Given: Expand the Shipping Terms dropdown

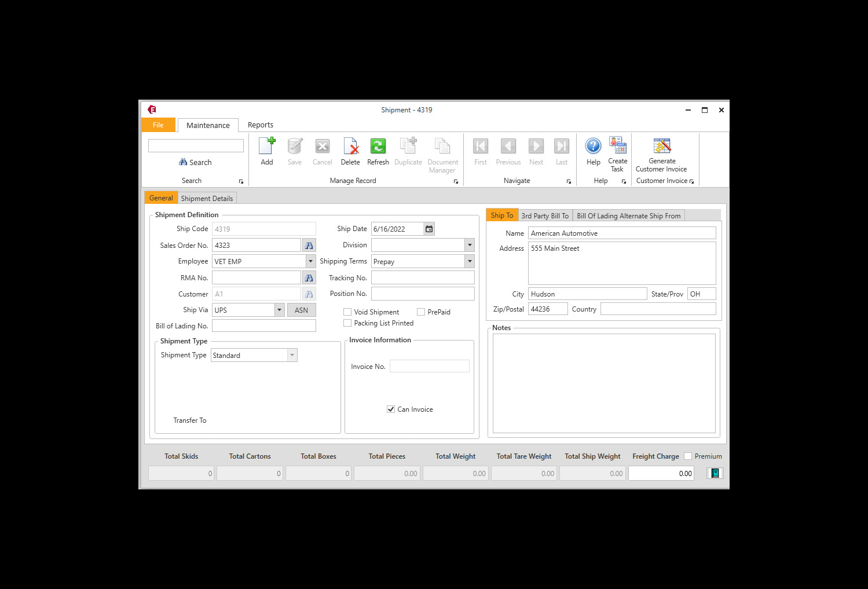Looking at the screenshot, I should click(x=469, y=261).
